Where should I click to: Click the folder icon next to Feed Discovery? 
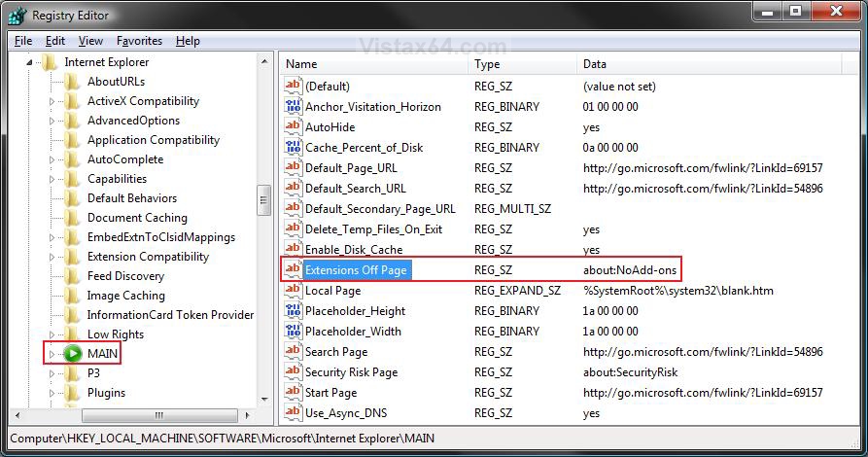coord(73,276)
